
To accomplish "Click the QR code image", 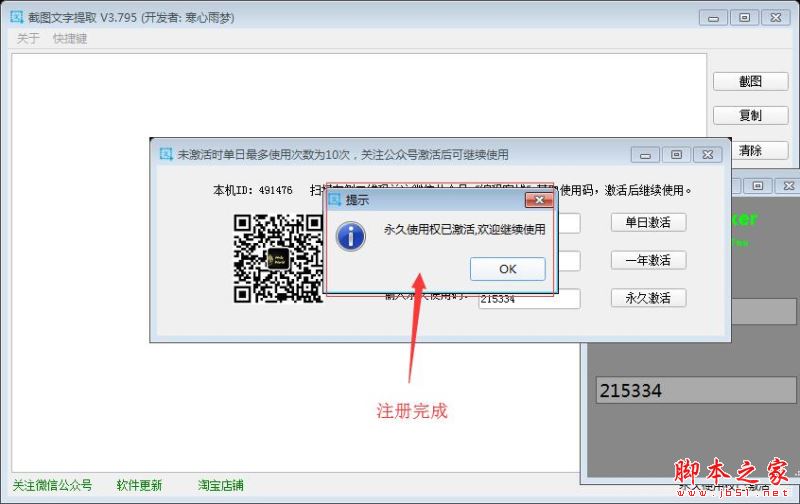I will 279,259.
